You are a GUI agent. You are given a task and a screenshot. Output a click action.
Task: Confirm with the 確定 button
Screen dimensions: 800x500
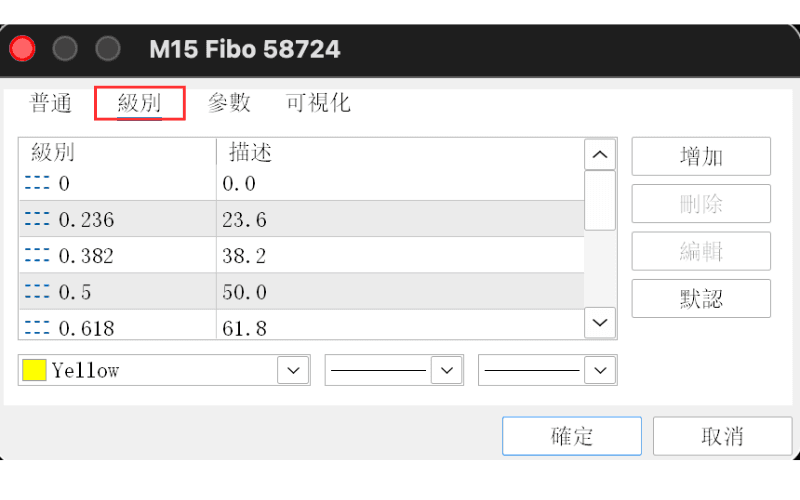(x=572, y=436)
